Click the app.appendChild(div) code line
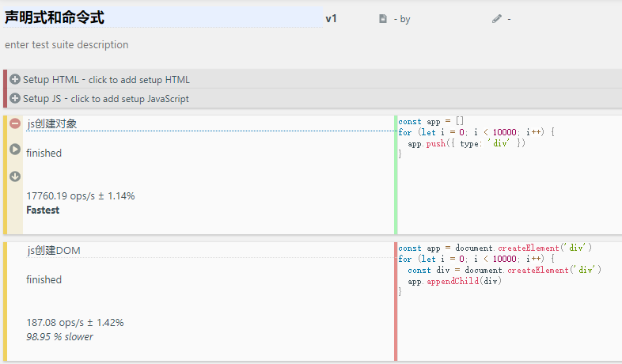 (x=454, y=281)
